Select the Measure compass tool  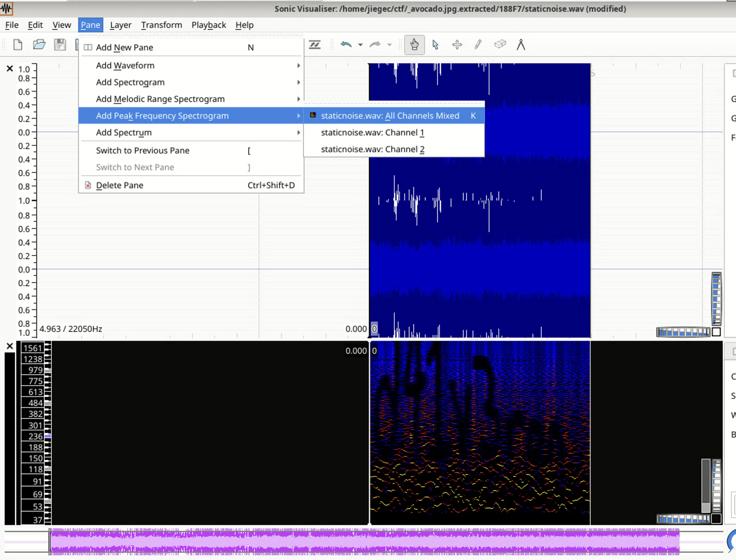[521, 44]
